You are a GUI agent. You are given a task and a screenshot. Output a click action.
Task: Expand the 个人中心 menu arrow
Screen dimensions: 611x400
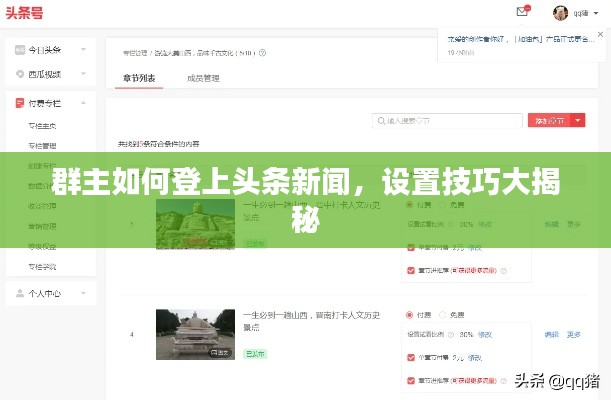83,293
